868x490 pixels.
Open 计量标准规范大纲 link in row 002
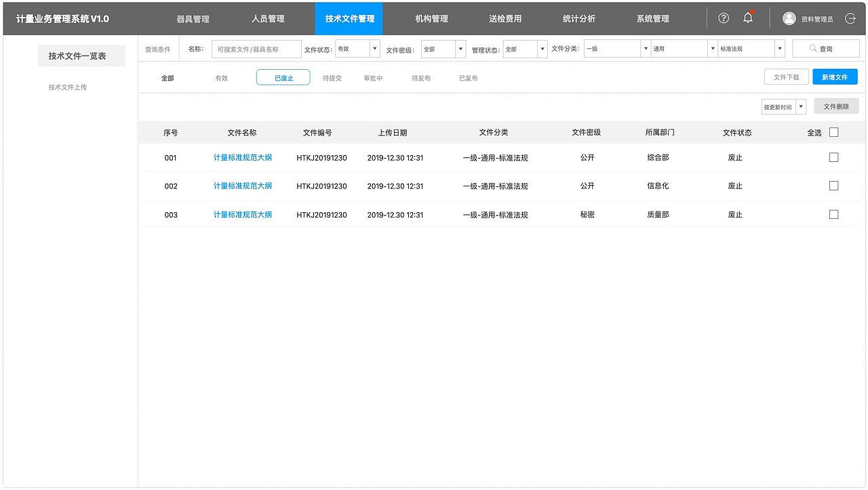243,186
